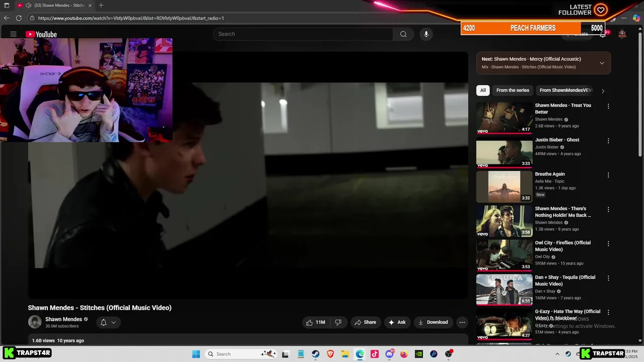This screenshot has height=362, width=644.
Task: Open Shawn Mendes channel avatar
Action: pos(35,322)
